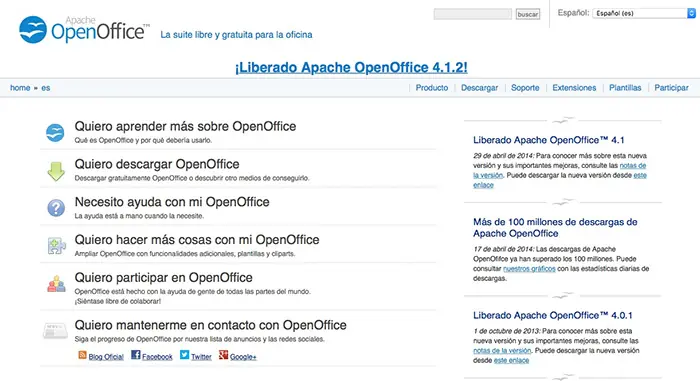Click the buscar search button
Viewport: 700px width, 381px height.
(528, 14)
